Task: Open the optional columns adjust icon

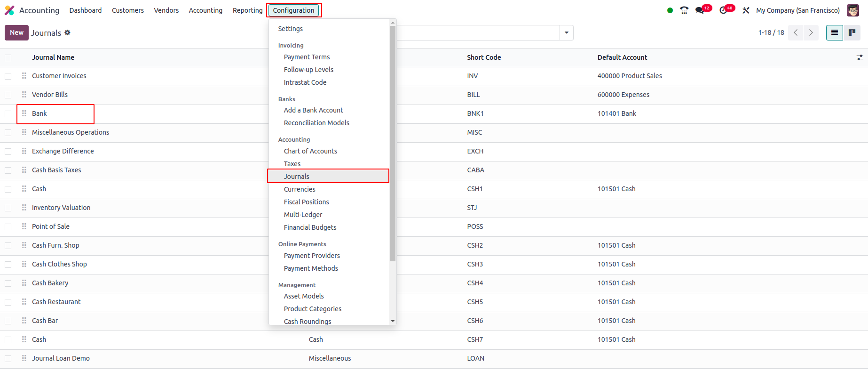Action: click(860, 57)
